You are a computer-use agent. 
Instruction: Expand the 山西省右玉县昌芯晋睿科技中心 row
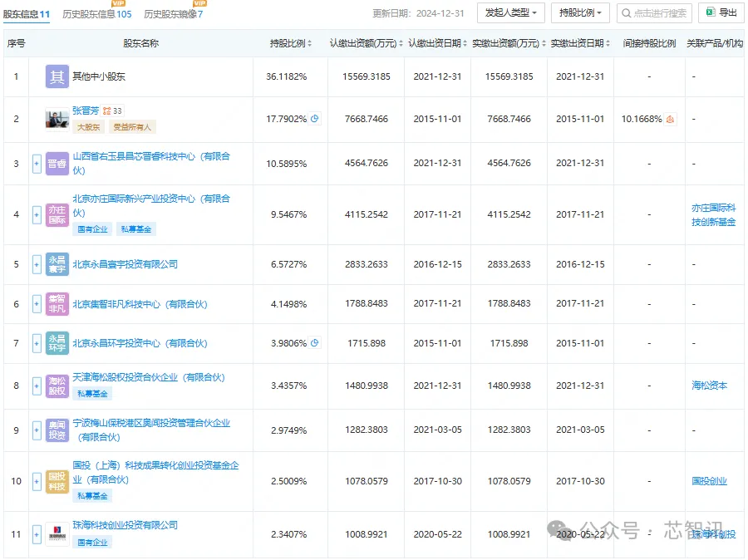coord(37,164)
